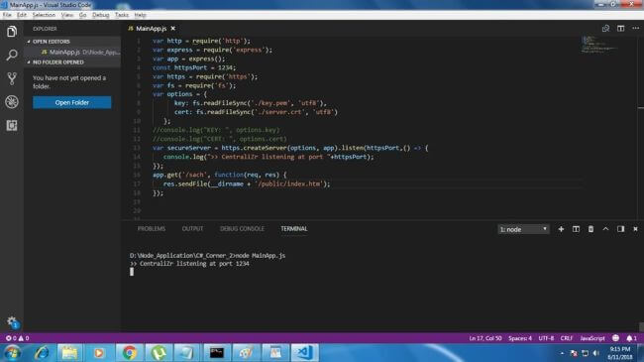The image size is (644, 362).
Task: Open Google Chrome from the taskbar
Action: click(129, 353)
